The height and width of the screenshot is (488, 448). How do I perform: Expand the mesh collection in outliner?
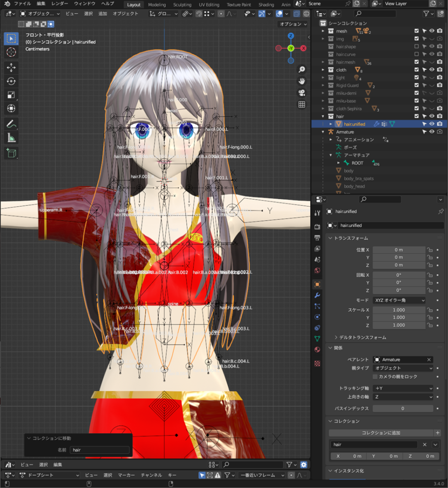323,31
